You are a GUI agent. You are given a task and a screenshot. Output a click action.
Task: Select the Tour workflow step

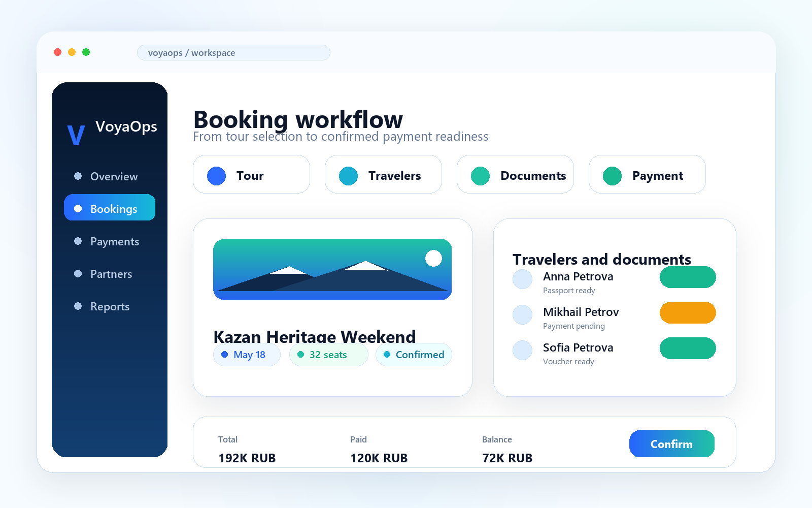click(x=251, y=174)
